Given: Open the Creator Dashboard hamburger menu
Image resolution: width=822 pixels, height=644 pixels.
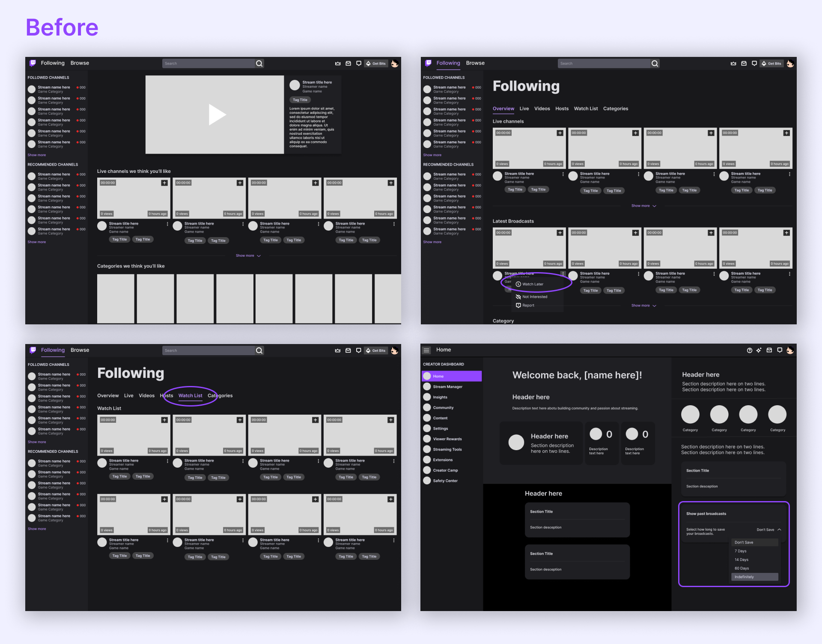Looking at the screenshot, I should pyautogui.click(x=426, y=350).
